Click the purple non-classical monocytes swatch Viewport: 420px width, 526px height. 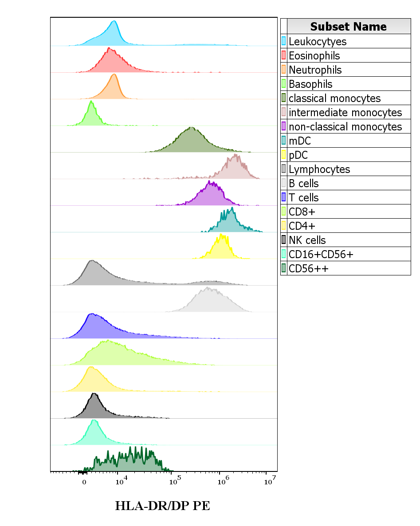(284, 127)
